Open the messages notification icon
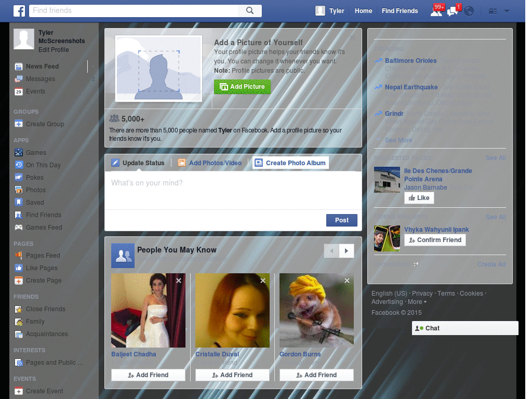 click(x=453, y=11)
